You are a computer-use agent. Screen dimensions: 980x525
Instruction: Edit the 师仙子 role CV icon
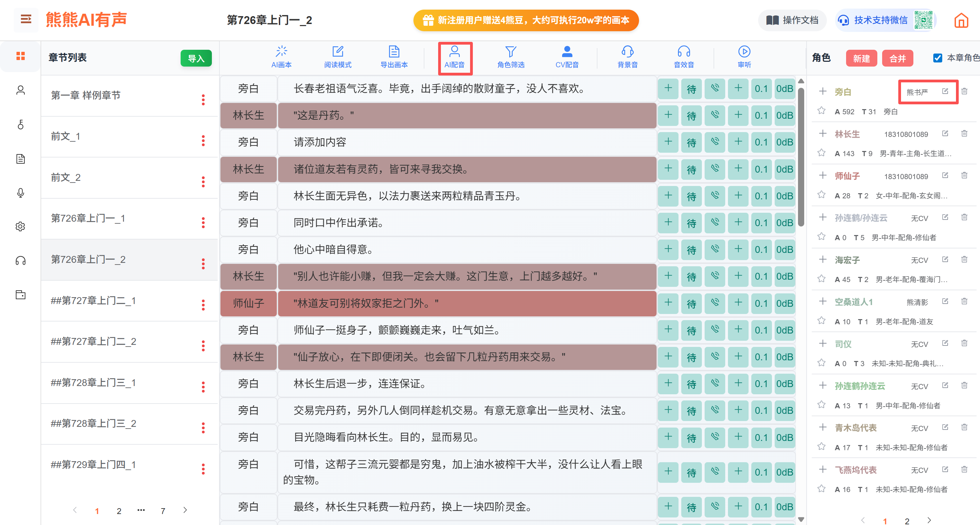pyautogui.click(x=945, y=175)
